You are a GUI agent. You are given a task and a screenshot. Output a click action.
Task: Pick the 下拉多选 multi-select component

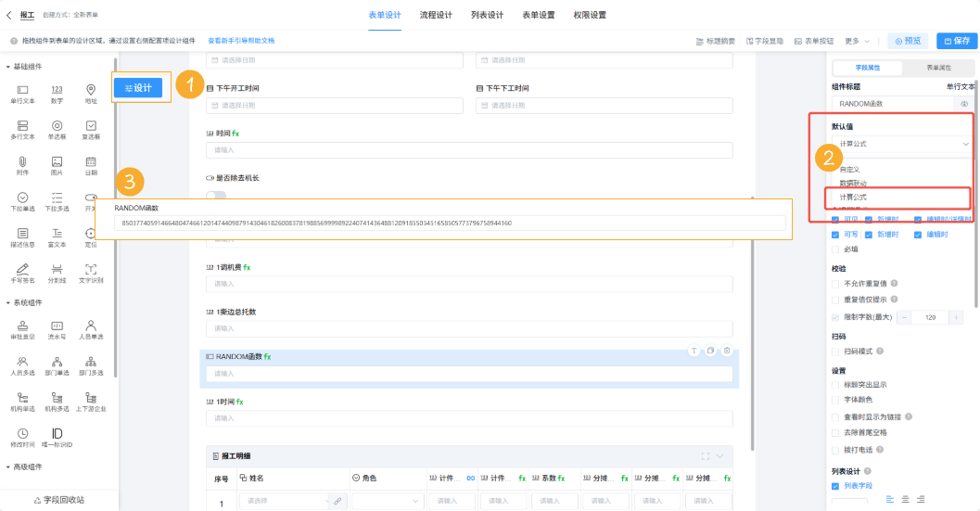pos(57,202)
